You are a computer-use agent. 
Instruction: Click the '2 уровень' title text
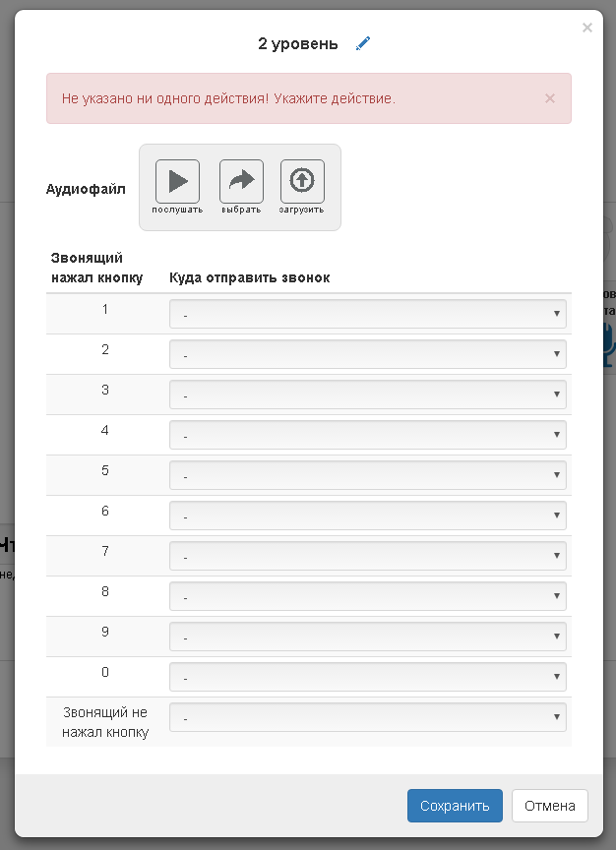pos(298,43)
